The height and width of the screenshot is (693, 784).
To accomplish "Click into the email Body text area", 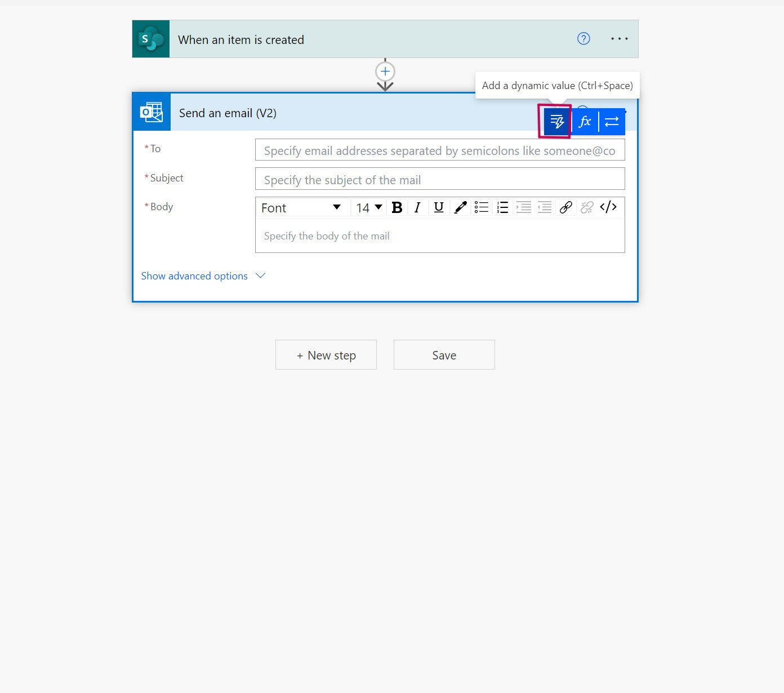I will tap(440, 236).
